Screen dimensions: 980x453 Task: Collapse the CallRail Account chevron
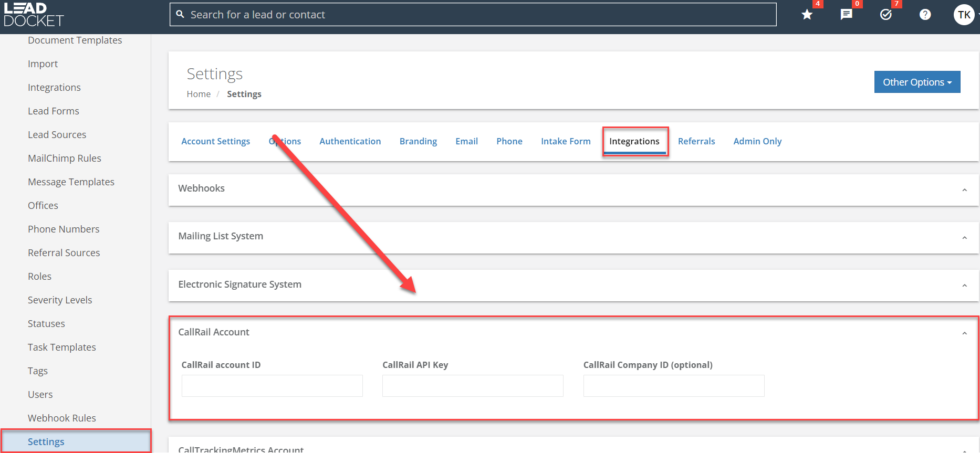[x=964, y=333]
